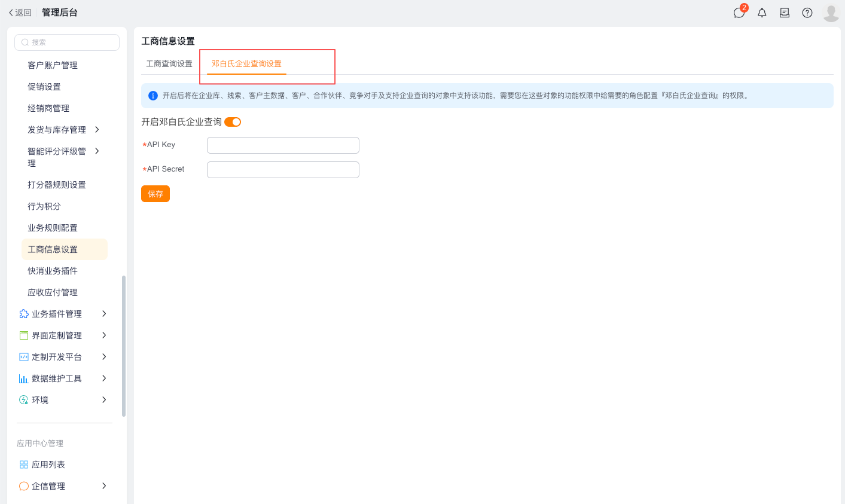Open the help question mark icon
Screen dimensions: 845x504
tap(807, 13)
